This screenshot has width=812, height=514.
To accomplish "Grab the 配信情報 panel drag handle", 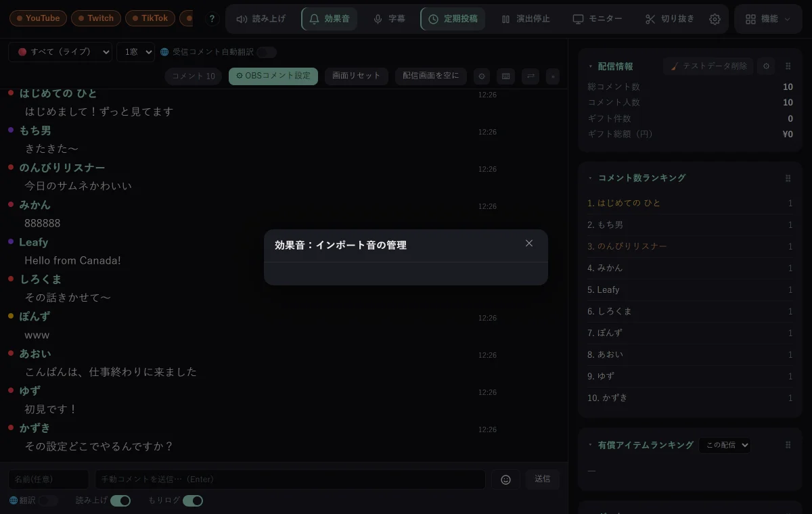I will 788,66.
